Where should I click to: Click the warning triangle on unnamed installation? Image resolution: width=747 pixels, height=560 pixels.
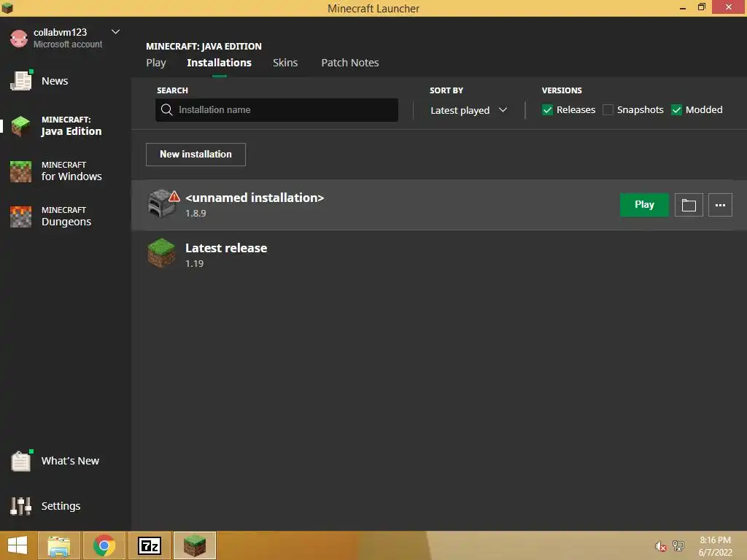[x=174, y=196]
